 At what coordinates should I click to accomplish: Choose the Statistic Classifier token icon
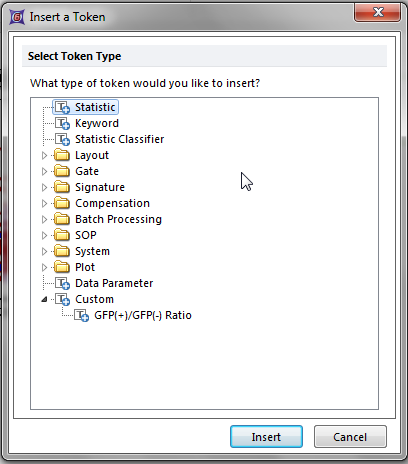[x=62, y=139]
